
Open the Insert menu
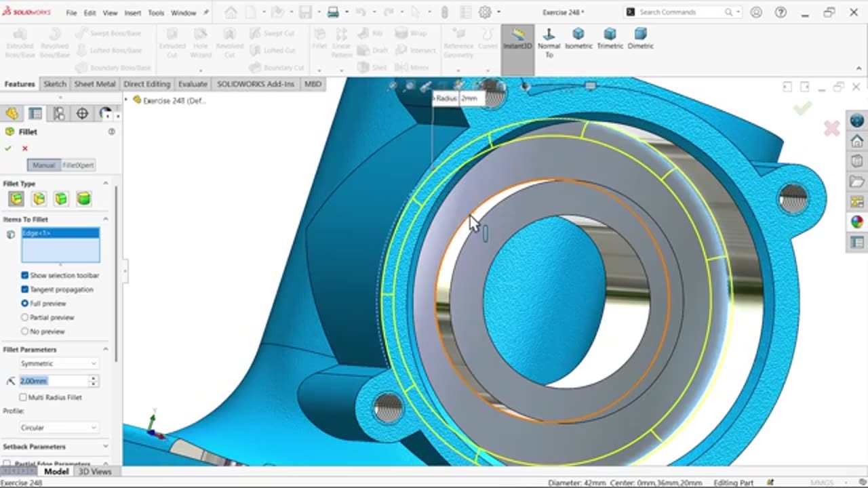[133, 13]
